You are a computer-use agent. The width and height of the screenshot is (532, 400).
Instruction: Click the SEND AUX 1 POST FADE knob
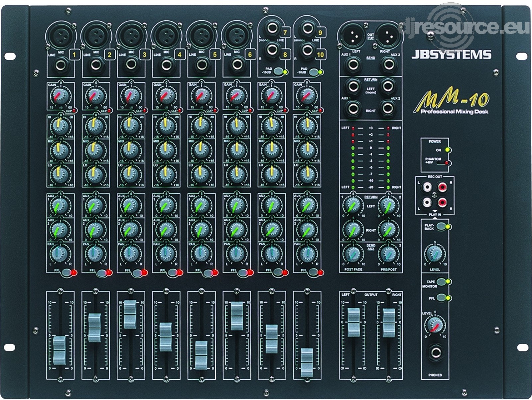click(353, 254)
